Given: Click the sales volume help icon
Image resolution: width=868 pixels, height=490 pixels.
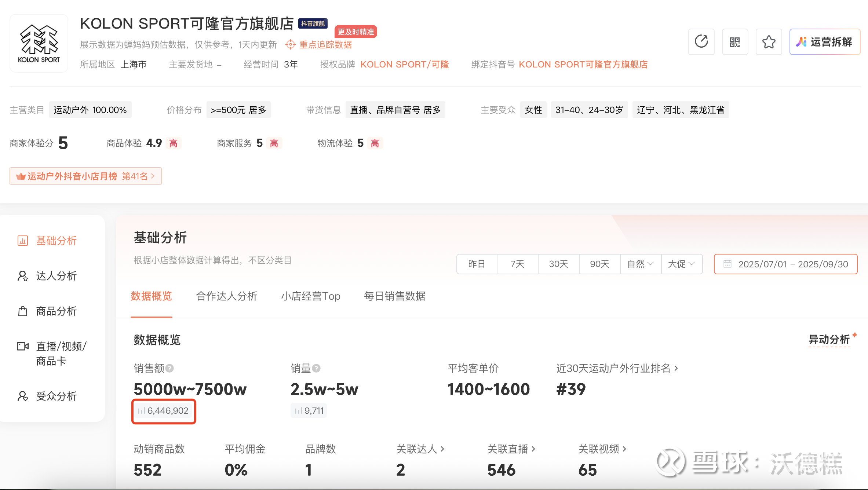Looking at the screenshot, I should pos(316,368).
